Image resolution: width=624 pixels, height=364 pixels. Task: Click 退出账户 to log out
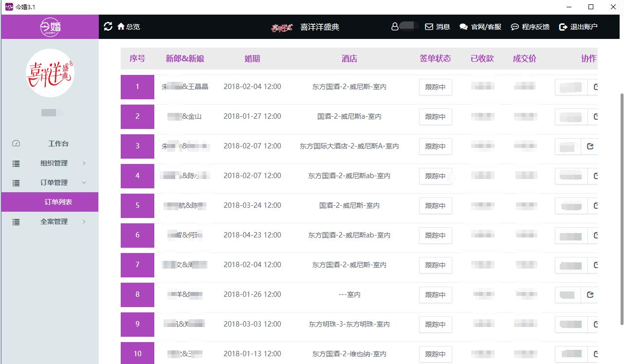point(578,27)
